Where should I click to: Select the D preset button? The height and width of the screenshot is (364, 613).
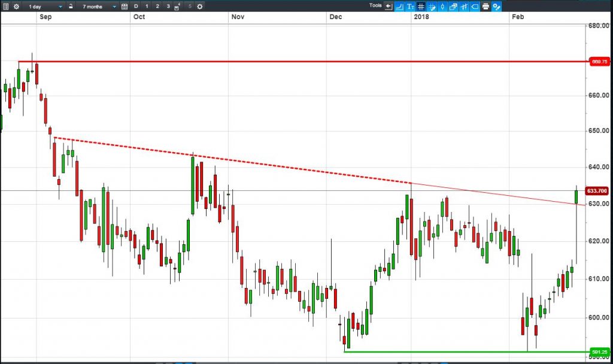click(136, 6)
